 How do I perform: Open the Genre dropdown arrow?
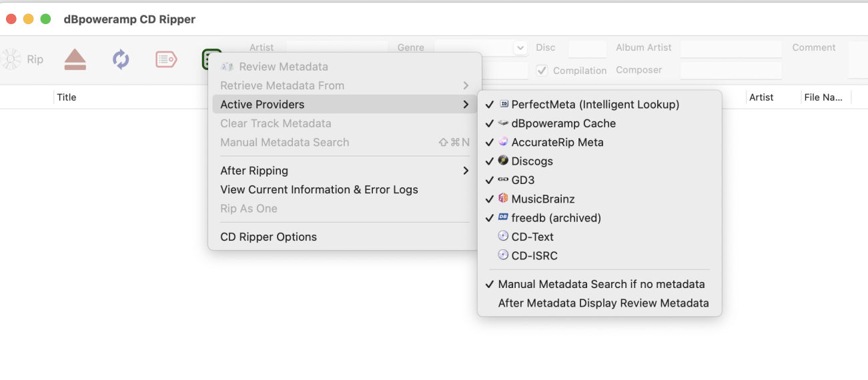coord(520,48)
